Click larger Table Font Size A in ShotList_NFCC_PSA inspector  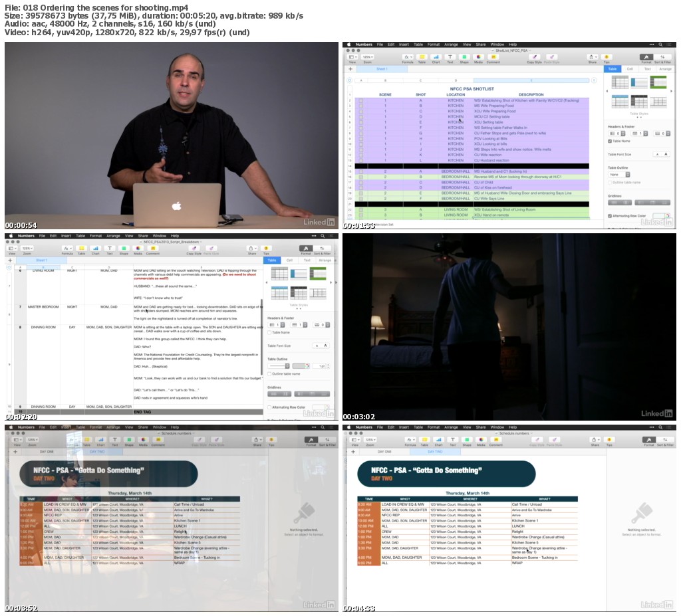point(666,154)
